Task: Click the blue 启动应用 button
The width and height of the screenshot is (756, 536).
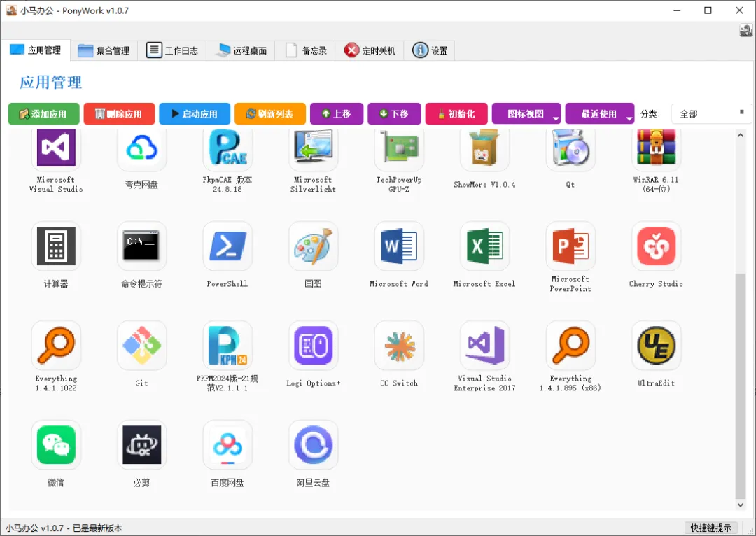Action: [x=195, y=114]
